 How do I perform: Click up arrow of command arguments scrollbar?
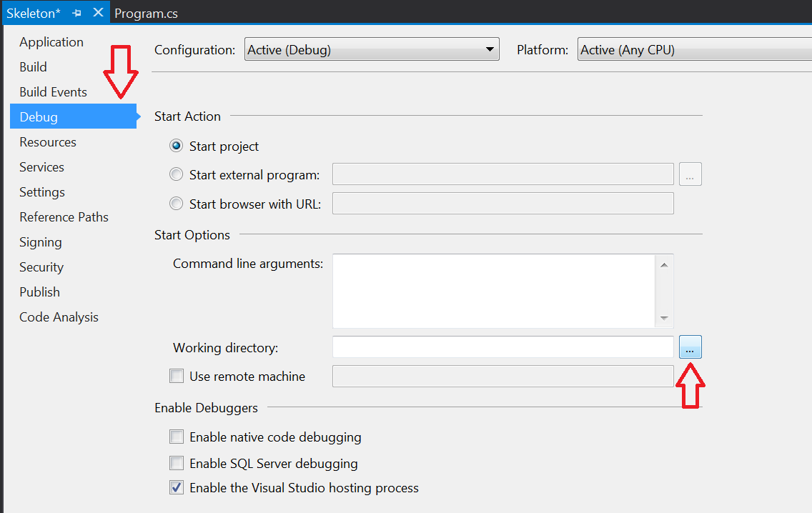[664, 265]
